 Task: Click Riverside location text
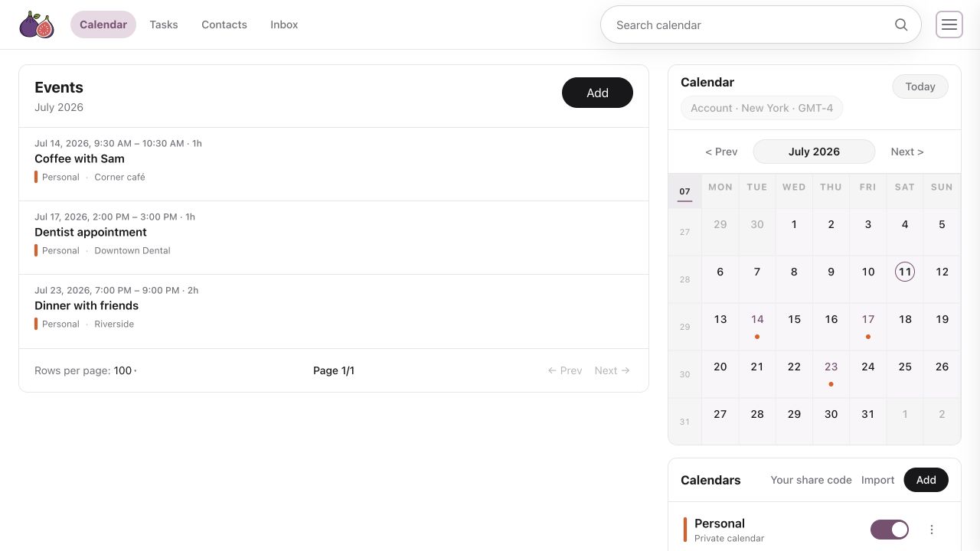pos(114,324)
